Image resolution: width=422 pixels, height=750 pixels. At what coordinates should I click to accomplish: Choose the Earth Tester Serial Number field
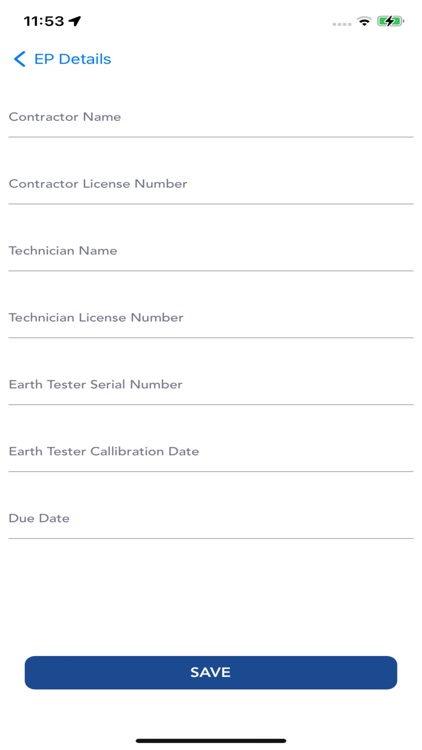coord(211,385)
